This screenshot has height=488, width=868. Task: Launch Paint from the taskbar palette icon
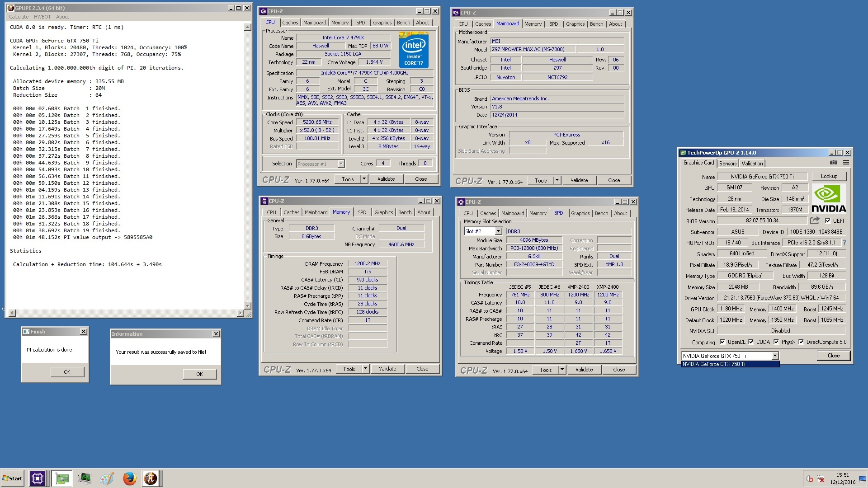pos(107,478)
